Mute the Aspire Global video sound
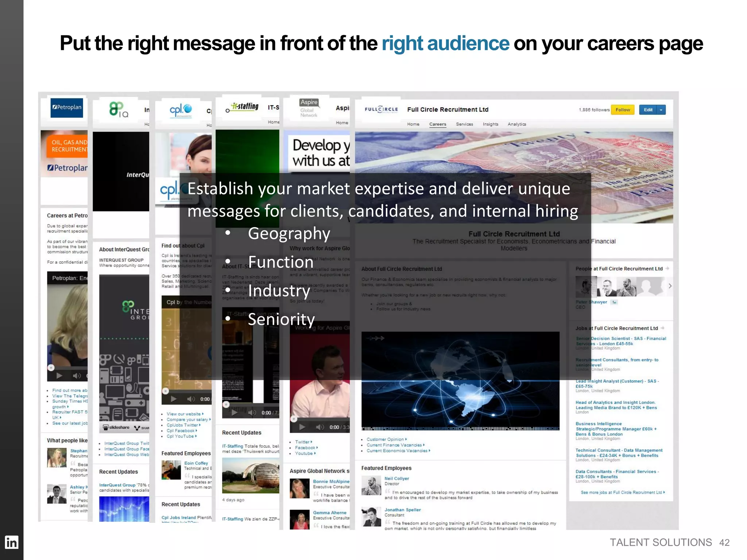 (320, 427)
